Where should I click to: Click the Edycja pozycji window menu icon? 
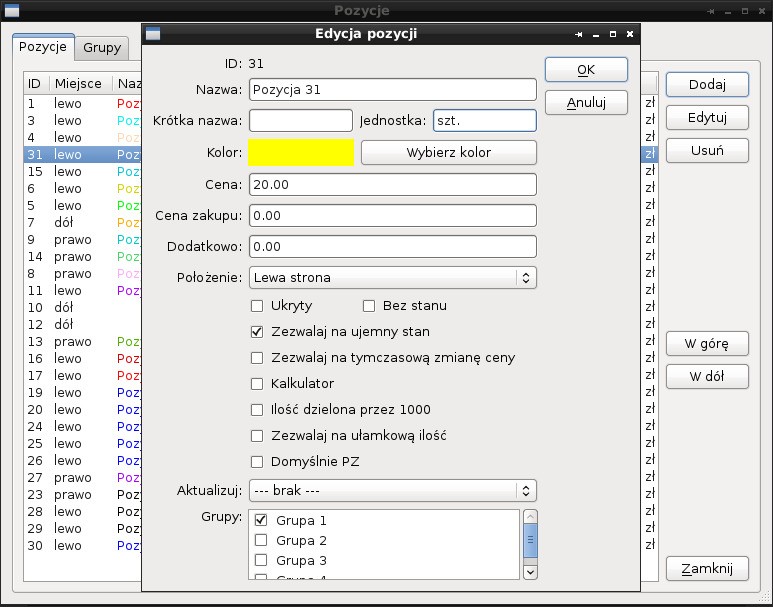coord(153,34)
